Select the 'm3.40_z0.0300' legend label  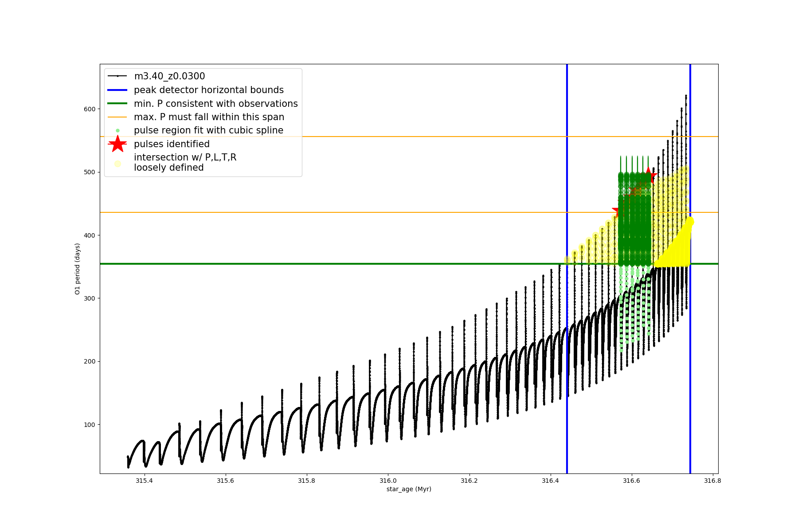[169, 76]
